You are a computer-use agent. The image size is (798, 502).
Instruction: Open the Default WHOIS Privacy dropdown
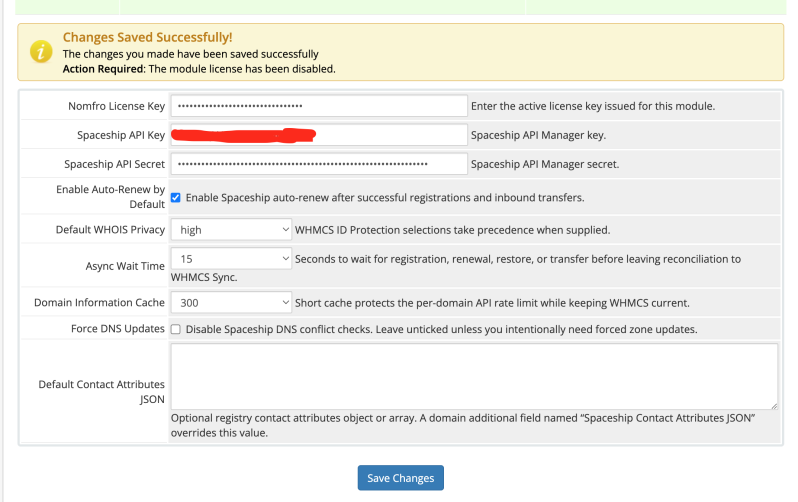click(x=231, y=230)
